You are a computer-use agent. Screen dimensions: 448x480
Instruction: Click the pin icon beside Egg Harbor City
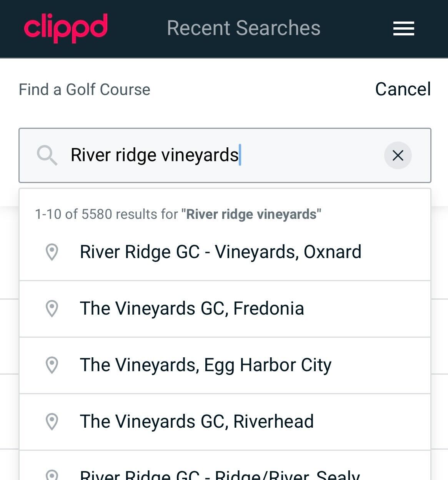pyautogui.click(x=52, y=365)
